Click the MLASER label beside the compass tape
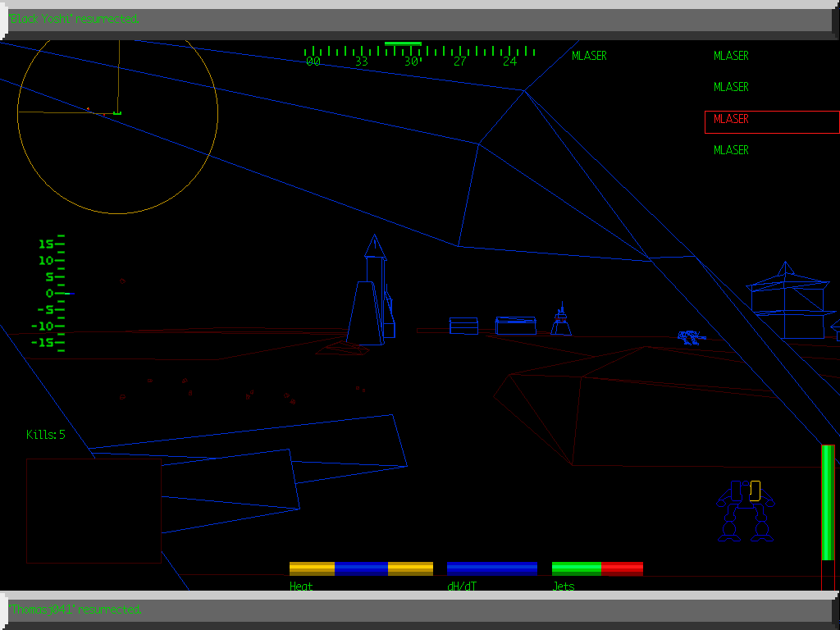This screenshot has height=630, width=840. point(589,56)
